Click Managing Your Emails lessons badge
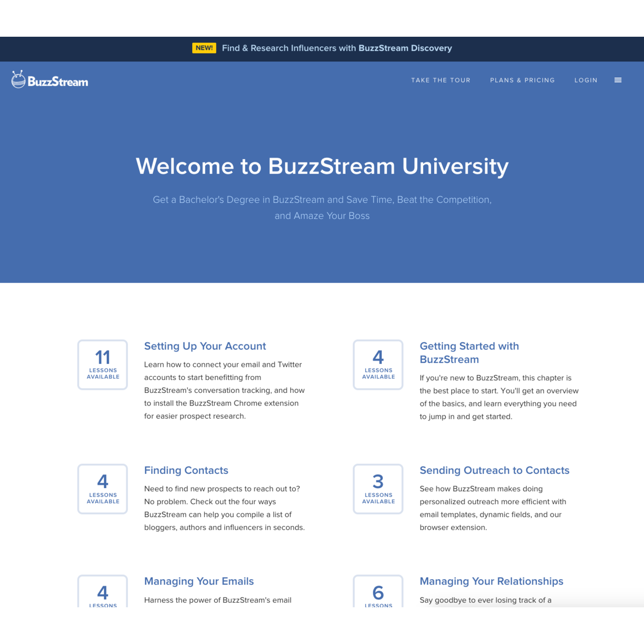The image size is (644, 644). (x=103, y=593)
